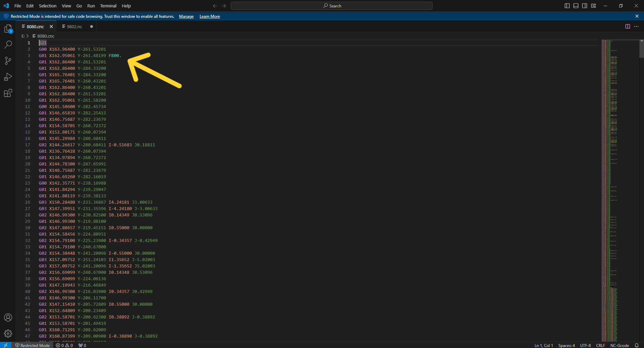
Task: Click the vertical scrollbar thumb
Action: (641, 49)
